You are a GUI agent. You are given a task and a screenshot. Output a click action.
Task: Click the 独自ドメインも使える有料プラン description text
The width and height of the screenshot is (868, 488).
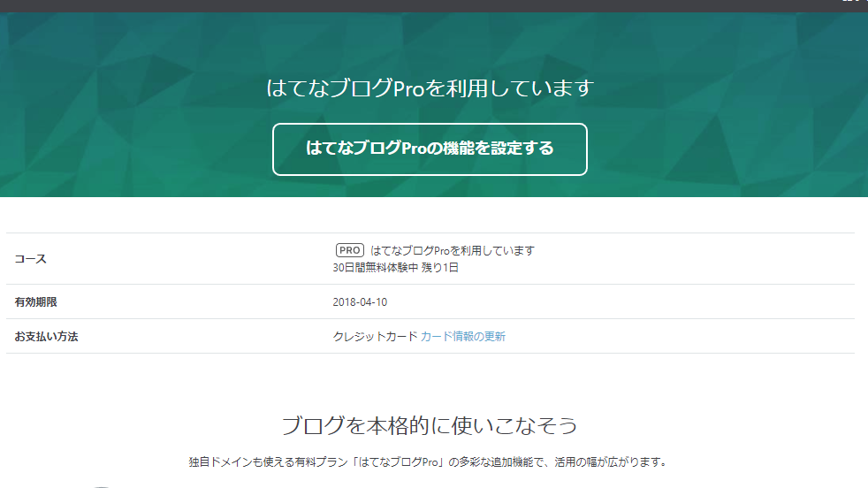429,461
